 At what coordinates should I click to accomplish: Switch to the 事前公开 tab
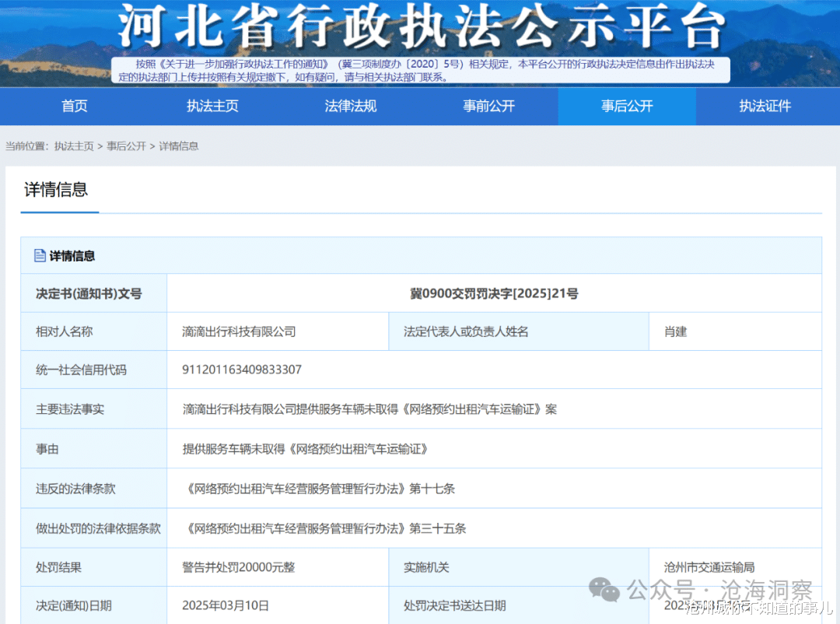point(489,106)
